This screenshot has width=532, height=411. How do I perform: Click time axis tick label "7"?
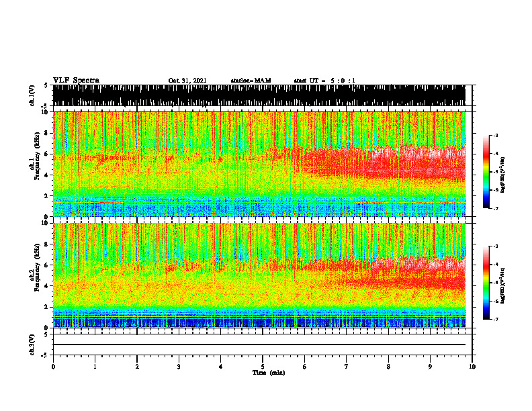click(x=347, y=367)
